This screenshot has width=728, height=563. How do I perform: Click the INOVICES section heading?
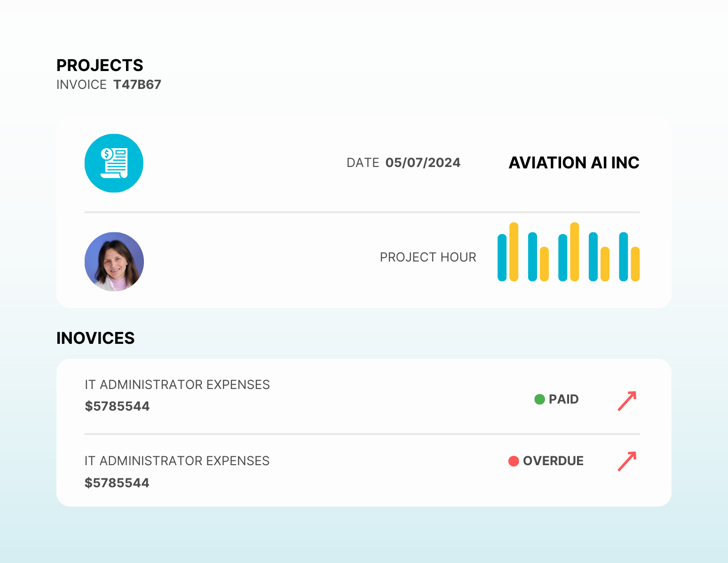coord(95,338)
